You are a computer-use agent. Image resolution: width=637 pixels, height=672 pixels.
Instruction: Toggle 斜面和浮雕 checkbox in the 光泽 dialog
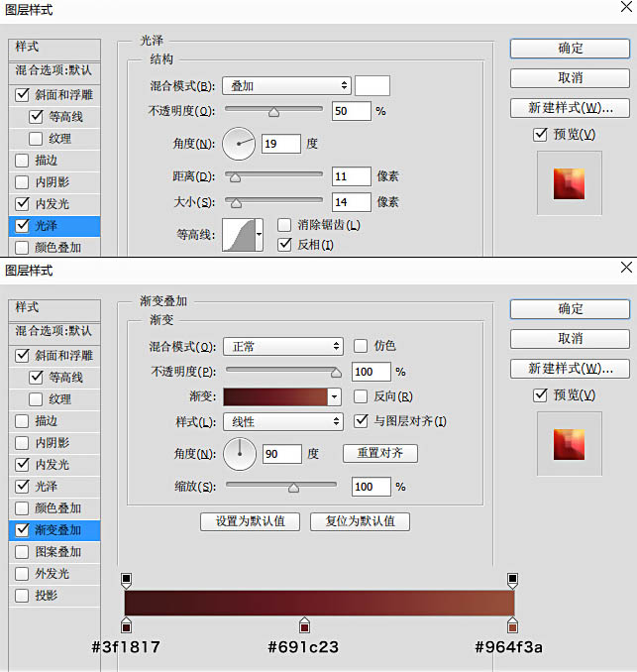(22, 95)
